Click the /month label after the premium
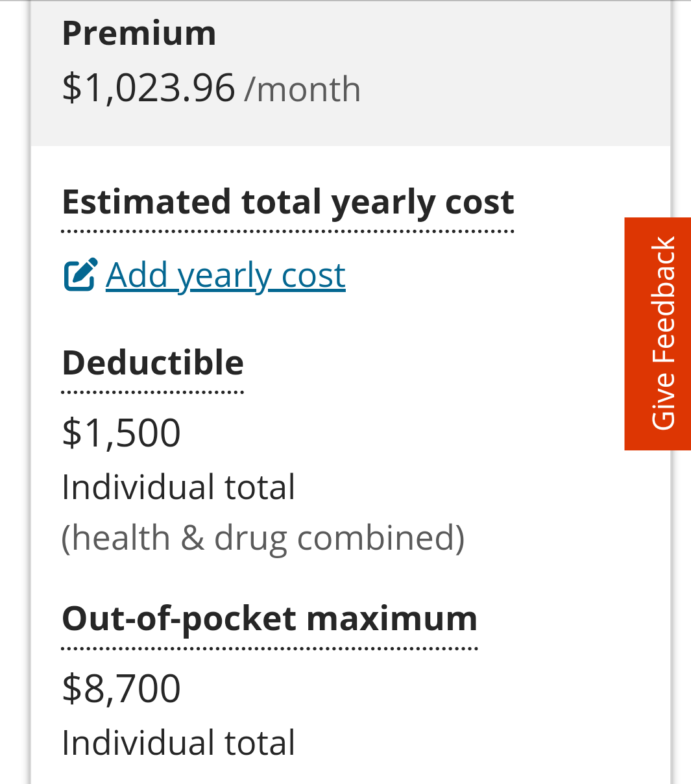 click(302, 89)
